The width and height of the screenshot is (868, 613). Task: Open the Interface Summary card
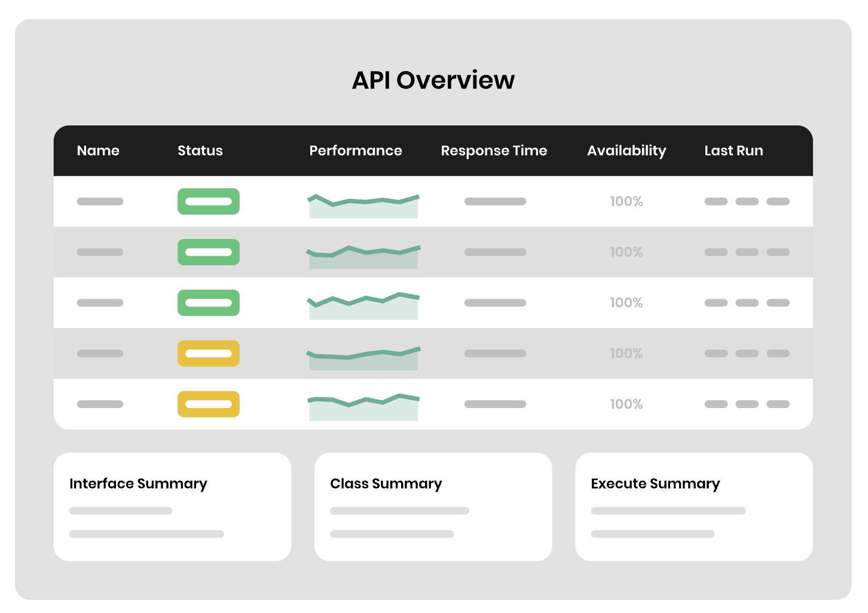pyautogui.click(x=172, y=507)
